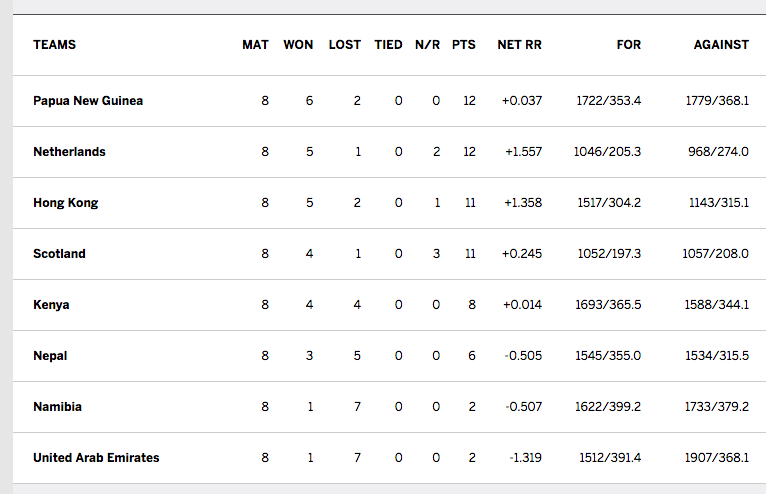Image resolution: width=766 pixels, height=494 pixels.
Task: Click Netherlands net run rate +1.557
Action: (521, 152)
